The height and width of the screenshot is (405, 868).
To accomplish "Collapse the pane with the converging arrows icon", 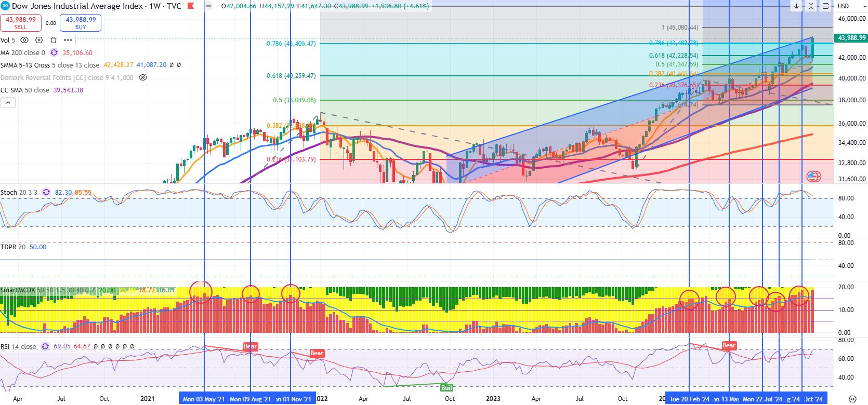I will 811,6.
